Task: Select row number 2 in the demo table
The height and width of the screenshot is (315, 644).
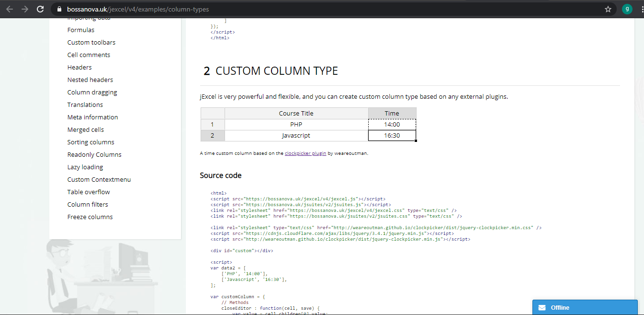Action: click(x=212, y=135)
